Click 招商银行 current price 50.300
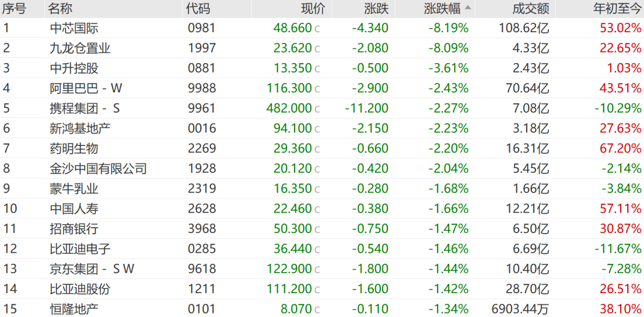644x317 pixels. pos(293,229)
